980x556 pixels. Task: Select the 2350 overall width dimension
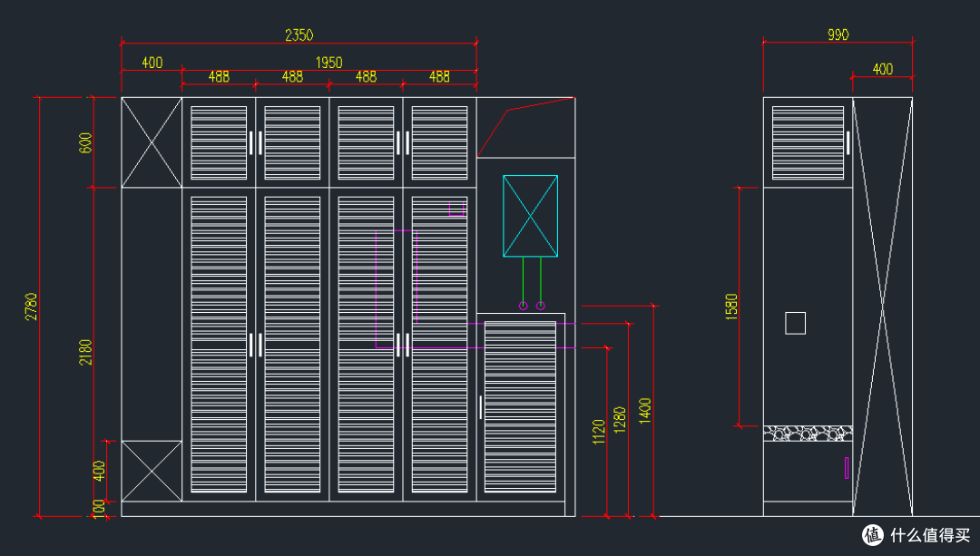pos(299,35)
